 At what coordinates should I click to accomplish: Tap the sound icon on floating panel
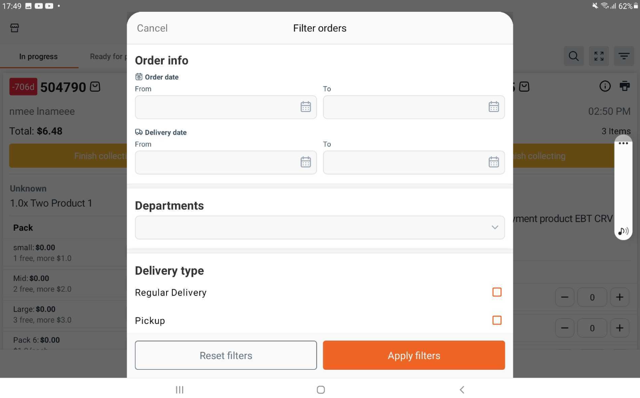(623, 231)
